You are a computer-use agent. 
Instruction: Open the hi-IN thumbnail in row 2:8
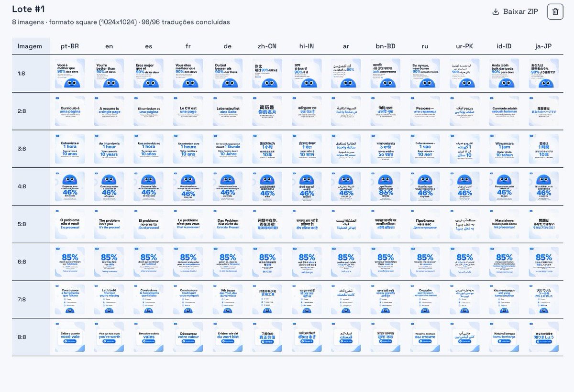point(307,111)
